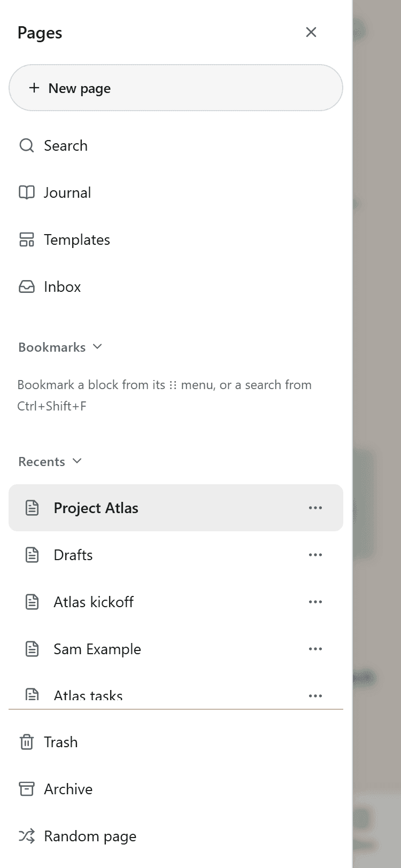Click the Inbox tray icon

click(27, 286)
